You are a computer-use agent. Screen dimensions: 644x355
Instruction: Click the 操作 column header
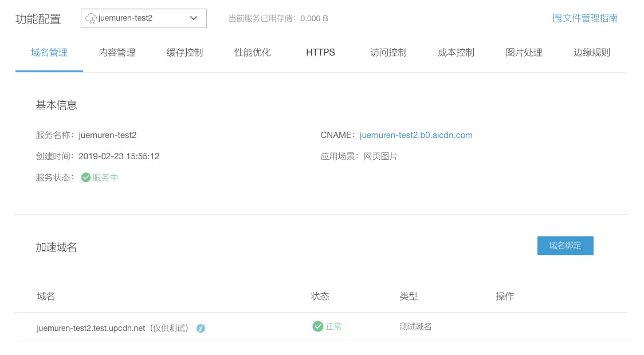505,297
